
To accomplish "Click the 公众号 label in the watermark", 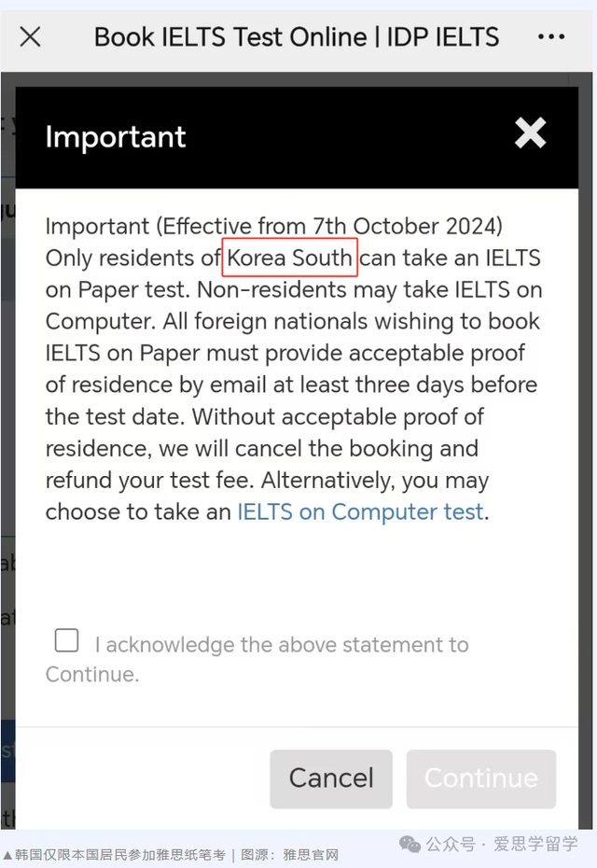I will tap(451, 844).
